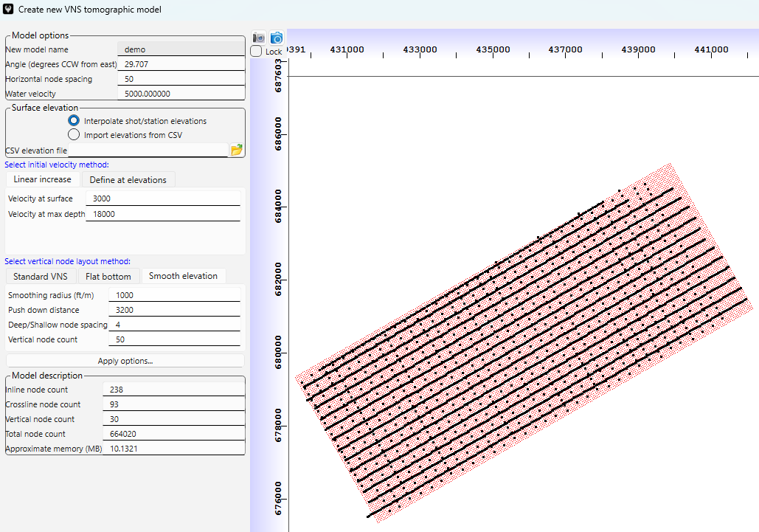Click the Water velocity input field
The height and width of the screenshot is (532, 759).
[181, 94]
